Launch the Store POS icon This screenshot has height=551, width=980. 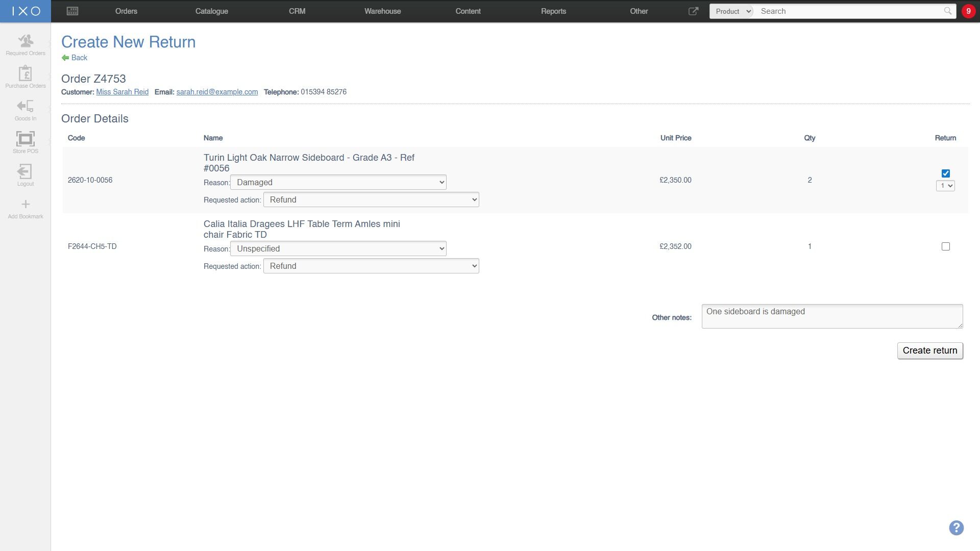[x=26, y=139]
